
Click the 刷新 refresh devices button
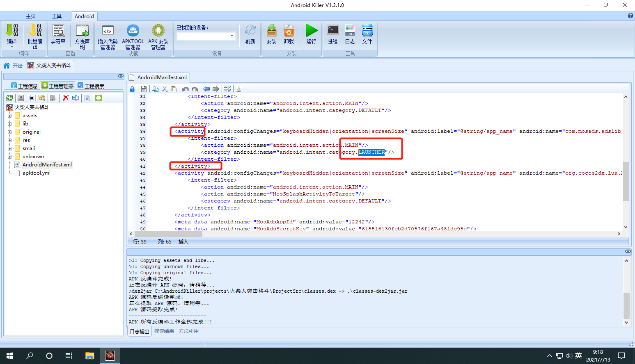click(250, 34)
